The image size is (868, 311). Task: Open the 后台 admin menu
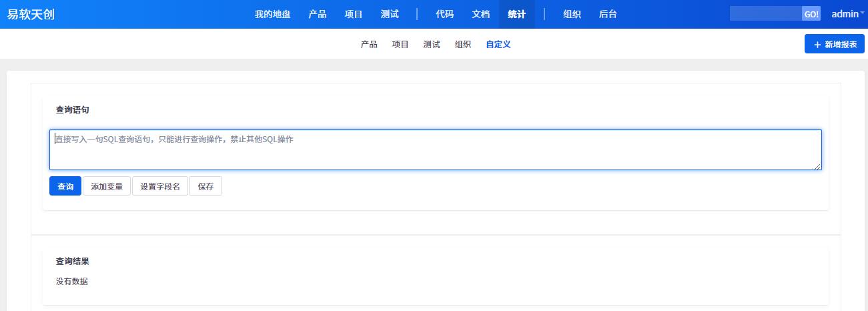coord(608,14)
